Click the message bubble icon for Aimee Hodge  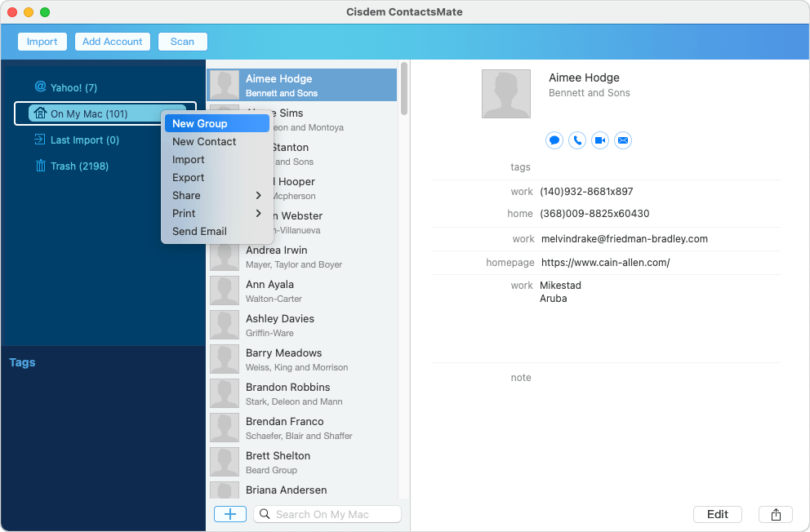pos(554,140)
